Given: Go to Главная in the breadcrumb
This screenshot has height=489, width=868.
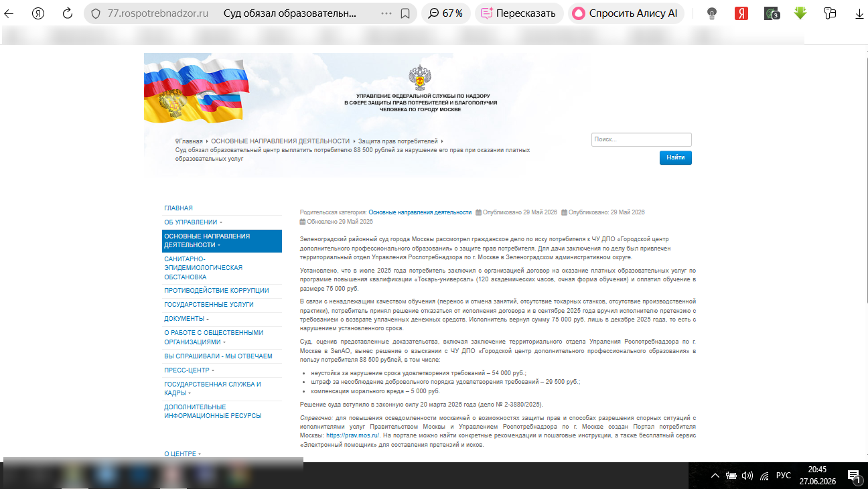Looking at the screenshot, I should (190, 141).
